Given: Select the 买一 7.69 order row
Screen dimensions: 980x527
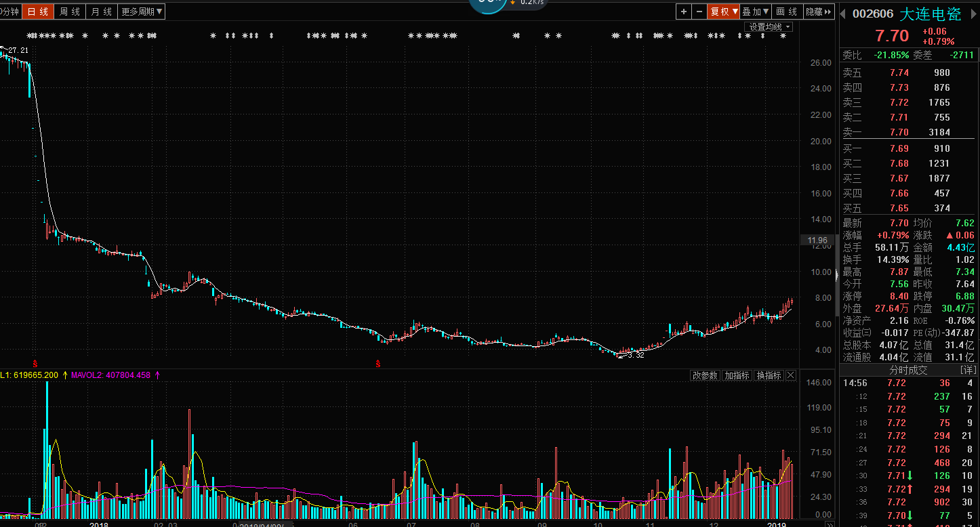Looking at the screenshot, I should click(909, 148).
